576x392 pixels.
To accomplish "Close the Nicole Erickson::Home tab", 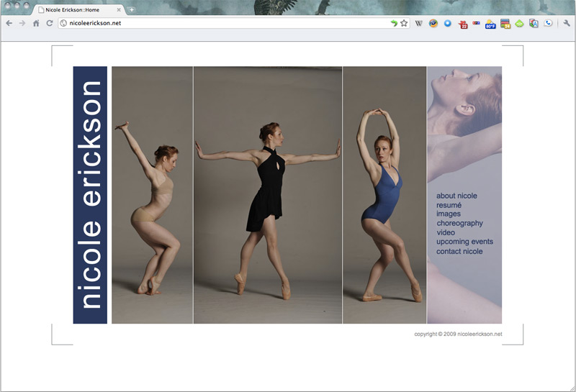I will 119,10.
